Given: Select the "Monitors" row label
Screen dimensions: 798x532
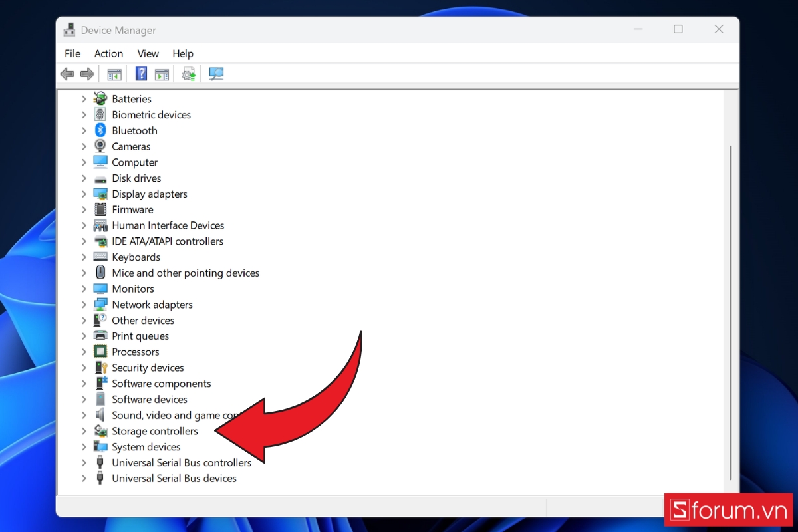Looking at the screenshot, I should click(133, 289).
